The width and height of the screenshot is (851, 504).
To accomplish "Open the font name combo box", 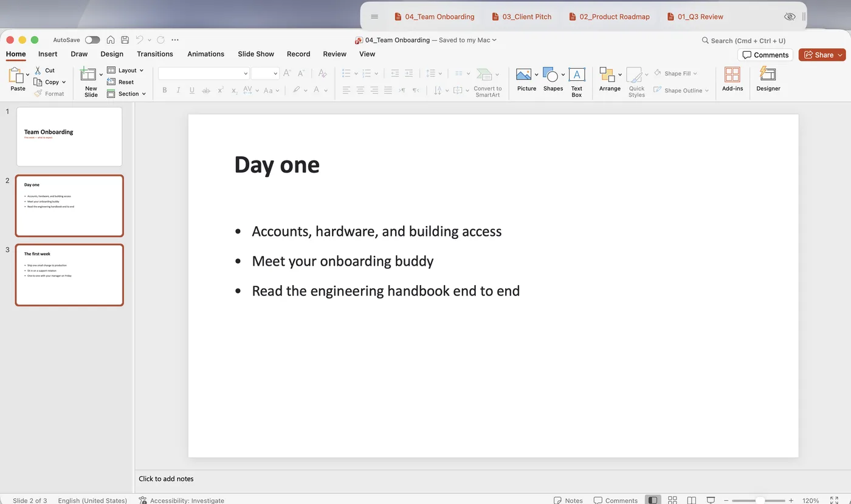I will 204,73.
